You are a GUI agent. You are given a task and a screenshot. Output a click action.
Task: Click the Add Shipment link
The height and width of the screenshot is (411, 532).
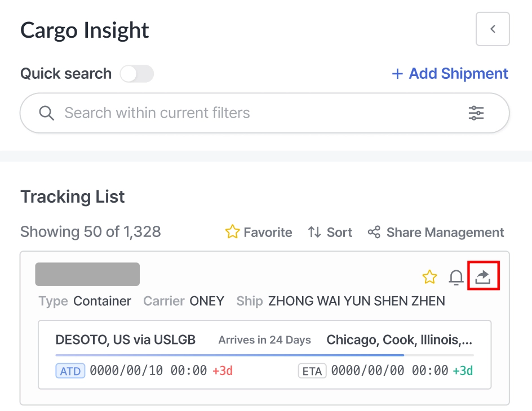coord(458,74)
